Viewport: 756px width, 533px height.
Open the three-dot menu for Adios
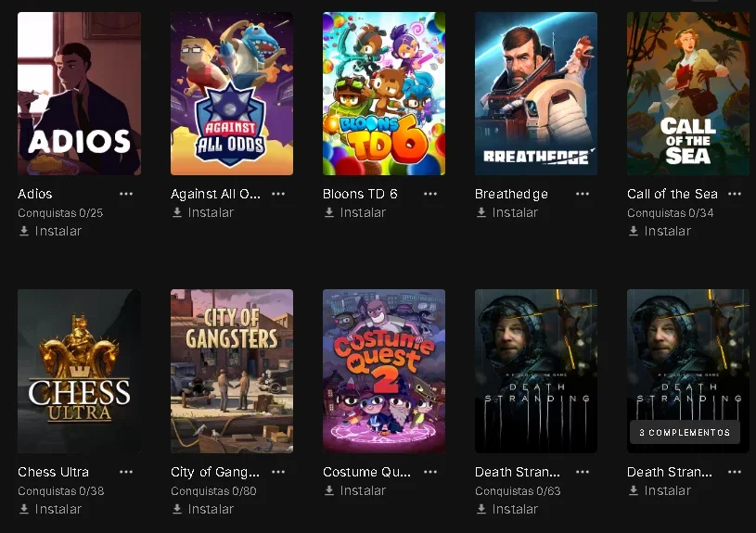(x=126, y=194)
